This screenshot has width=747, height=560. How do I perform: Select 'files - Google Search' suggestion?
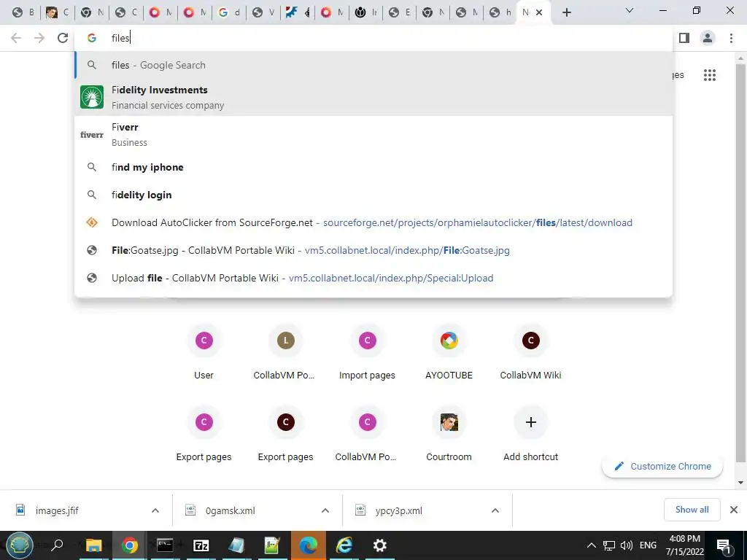[x=373, y=65]
